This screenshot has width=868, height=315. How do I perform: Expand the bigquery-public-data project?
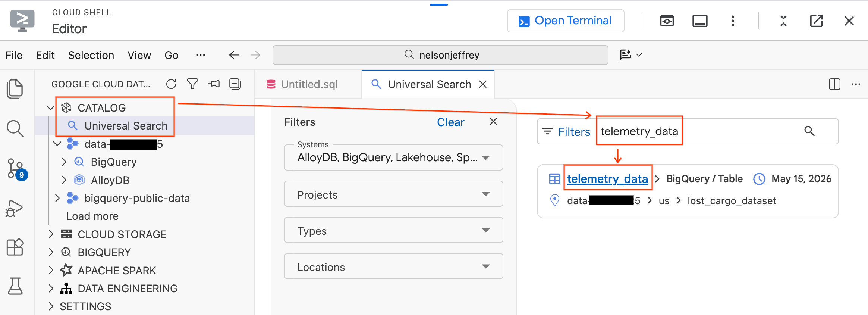coord(57,198)
